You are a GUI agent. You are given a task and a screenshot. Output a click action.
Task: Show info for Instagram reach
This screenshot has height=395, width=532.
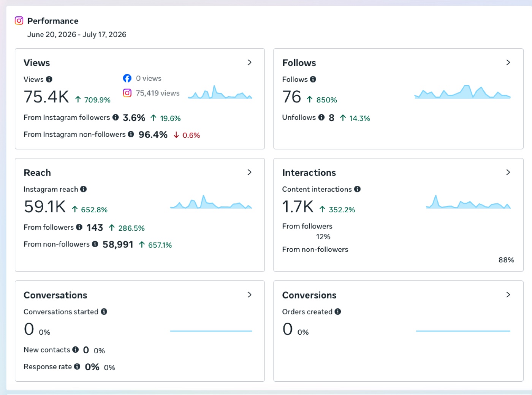(84, 189)
